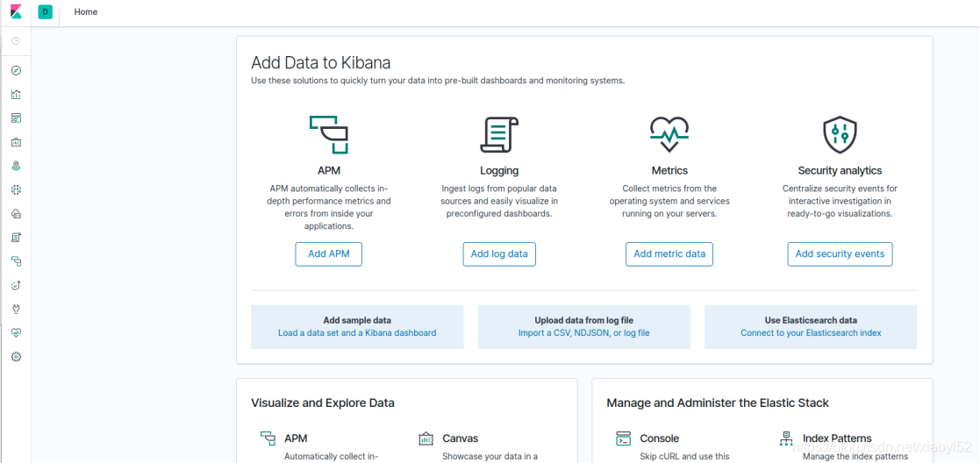Click the Security analytics heading
980x463 pixels.
[840, 171]
